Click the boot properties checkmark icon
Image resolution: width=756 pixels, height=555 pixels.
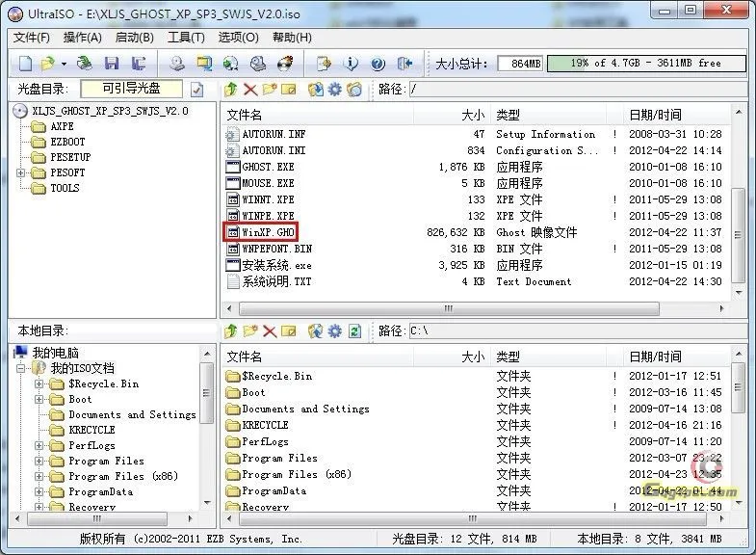click(x=196, y=90)
